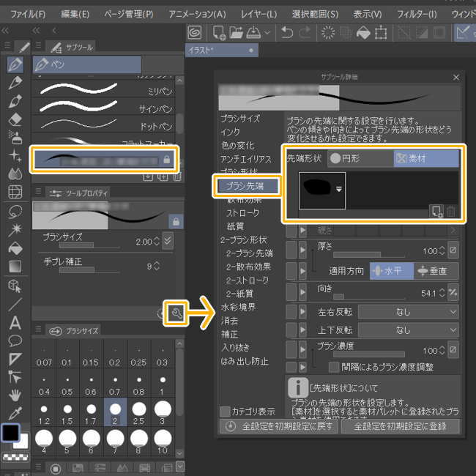Image resolution: width=476 pixels, height=476 pixels.
Task: Select 素材 tip shape option
Action: tap(426, 158)
